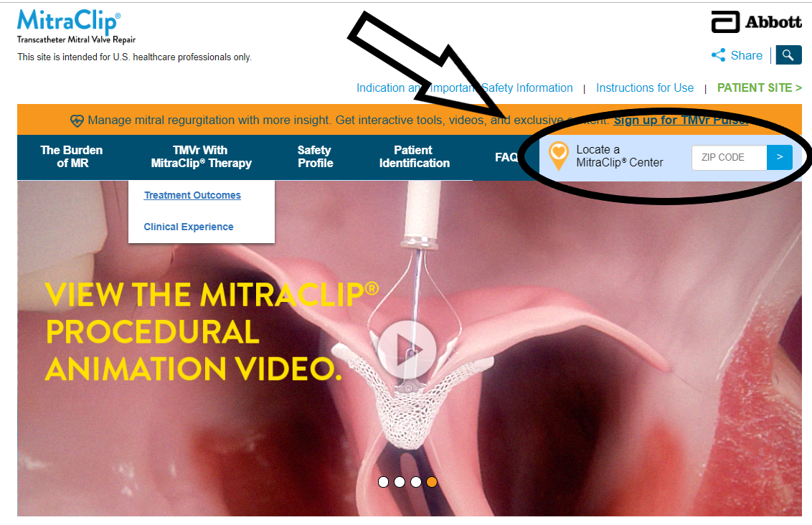Image resolution: width=812 pixels, height=525 pixels.
Task: Select first carousel slide dot
Action: 383,482
